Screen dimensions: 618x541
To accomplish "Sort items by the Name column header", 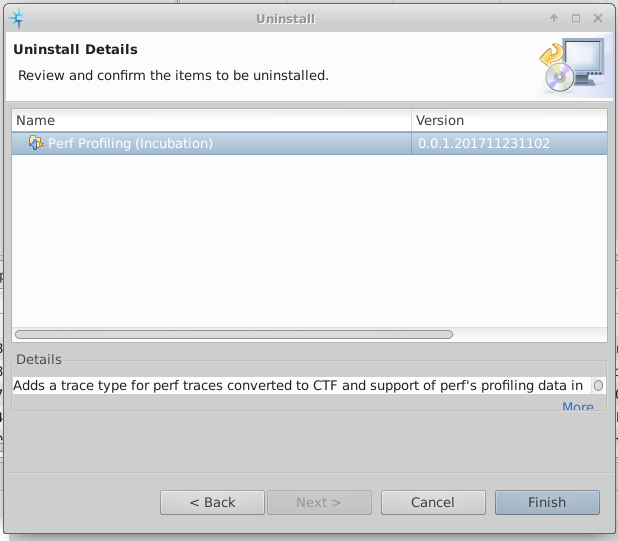I will tap(210, 120).
